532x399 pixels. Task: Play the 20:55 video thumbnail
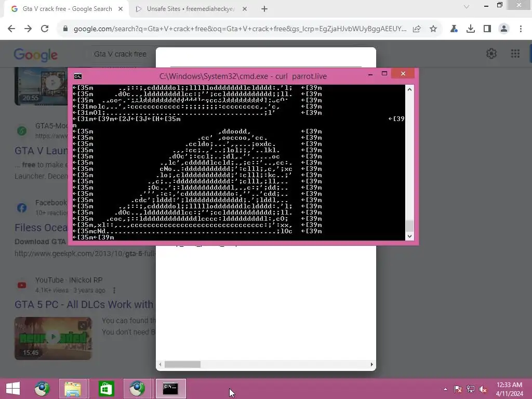pyautogui.click(x=41, y=87)
